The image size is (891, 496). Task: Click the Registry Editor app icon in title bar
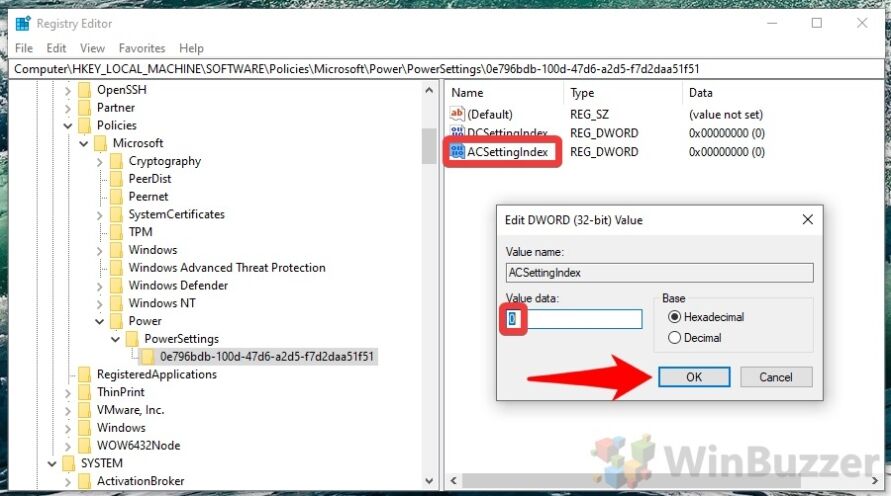click(x=23, y=24)
